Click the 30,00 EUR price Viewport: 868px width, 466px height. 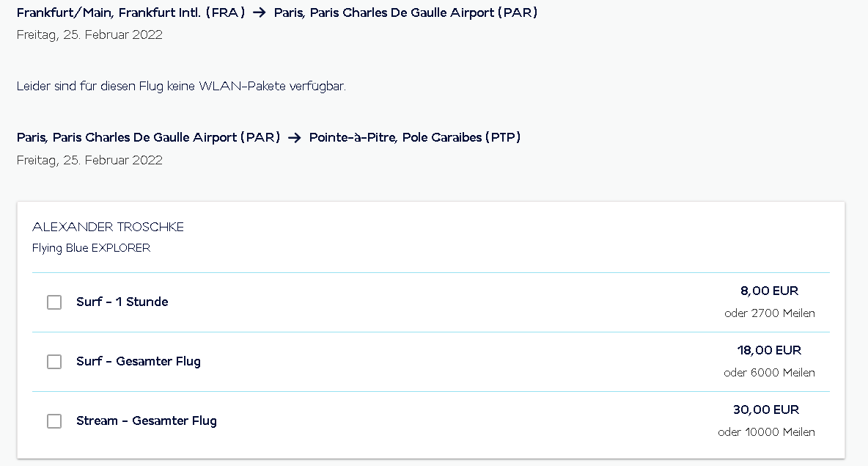coord(766,409)
